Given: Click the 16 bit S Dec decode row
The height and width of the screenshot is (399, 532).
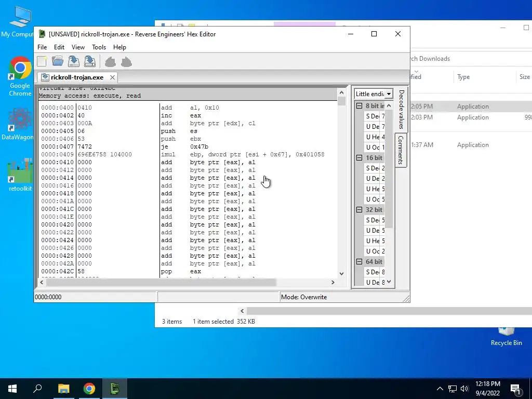Looking at the screenshot, I should pos(375,168).
